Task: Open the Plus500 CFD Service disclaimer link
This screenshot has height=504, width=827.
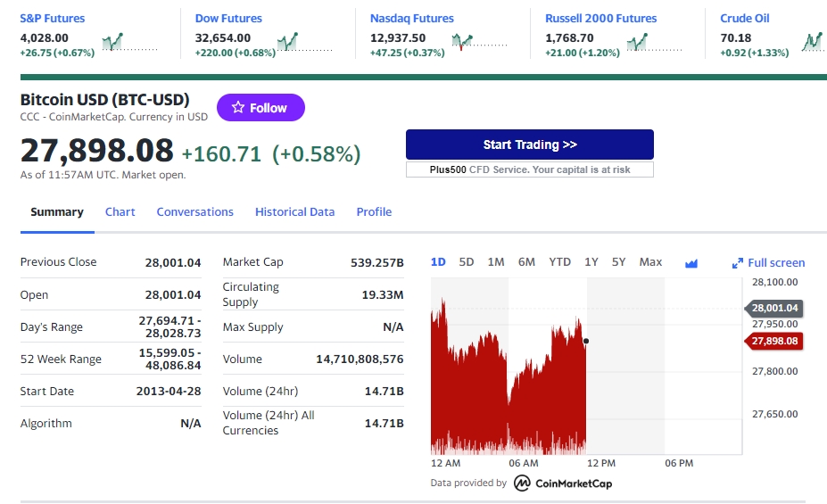Action: 530,169
